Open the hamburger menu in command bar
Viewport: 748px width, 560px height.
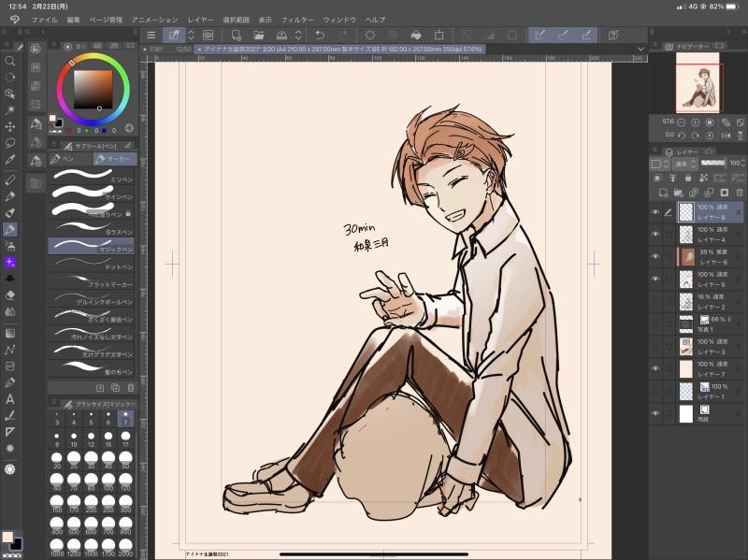(x=151, y=35)
